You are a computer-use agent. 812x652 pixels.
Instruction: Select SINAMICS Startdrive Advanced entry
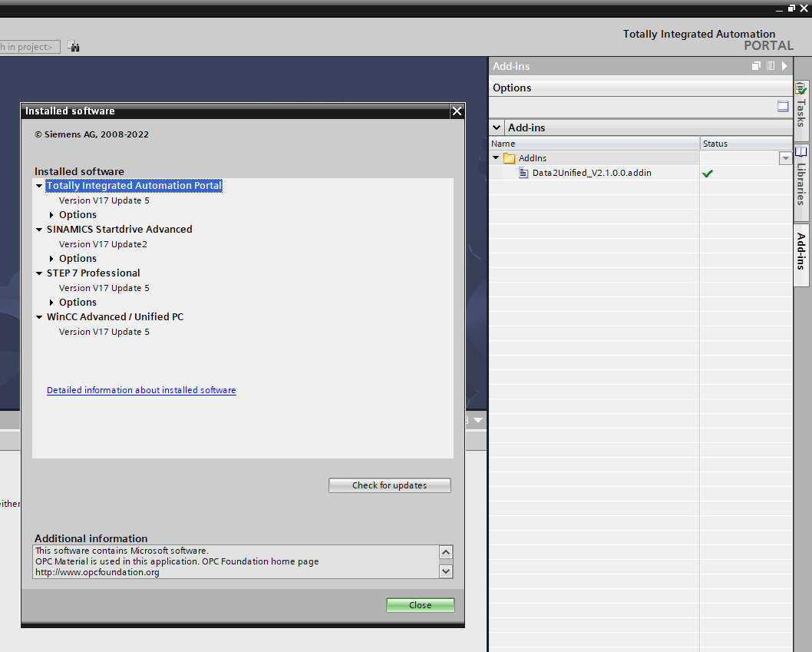pyautogui.click(x=119, y=229)
